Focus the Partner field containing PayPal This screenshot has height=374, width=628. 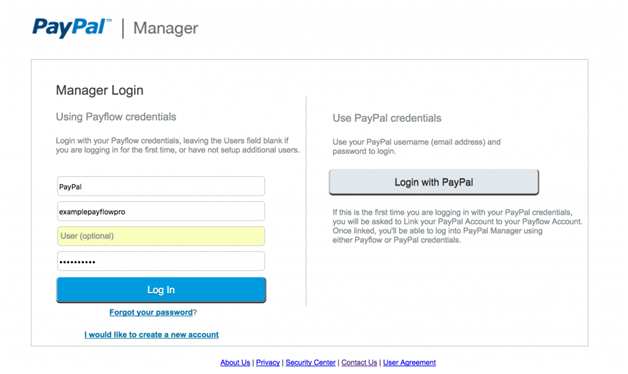pyautogui.click(x=161, y=186)
